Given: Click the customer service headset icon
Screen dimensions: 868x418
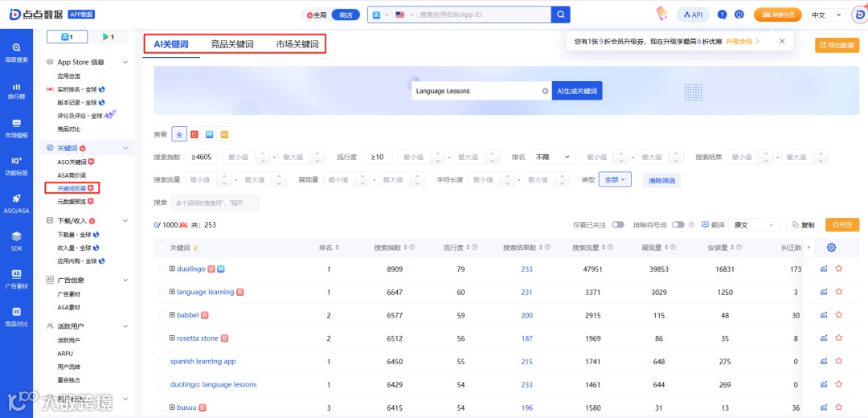Looking at the screenshot, I should 739,15.
